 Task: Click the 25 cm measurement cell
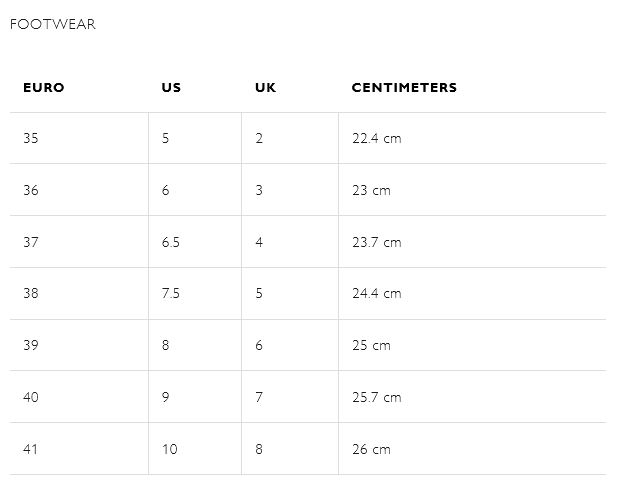(x=371, y=345)
